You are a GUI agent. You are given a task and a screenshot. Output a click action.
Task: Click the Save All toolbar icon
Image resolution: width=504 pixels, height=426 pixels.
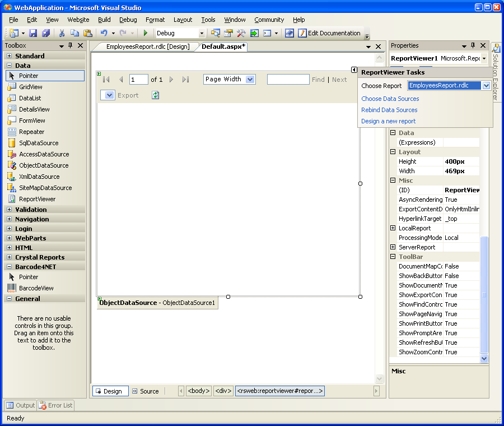[46, 34]
